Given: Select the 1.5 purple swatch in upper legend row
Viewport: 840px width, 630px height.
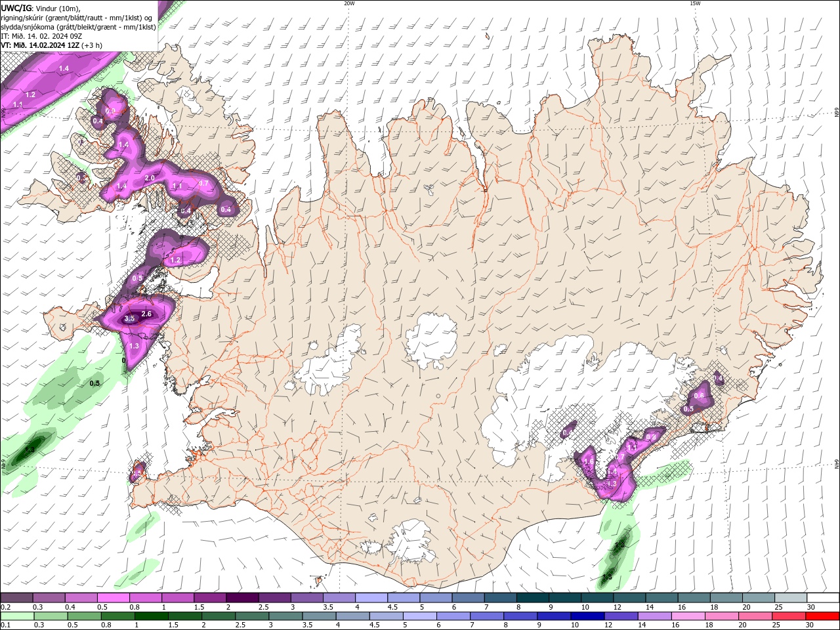Looking at the screenshot, I should (x=210, y=597).
